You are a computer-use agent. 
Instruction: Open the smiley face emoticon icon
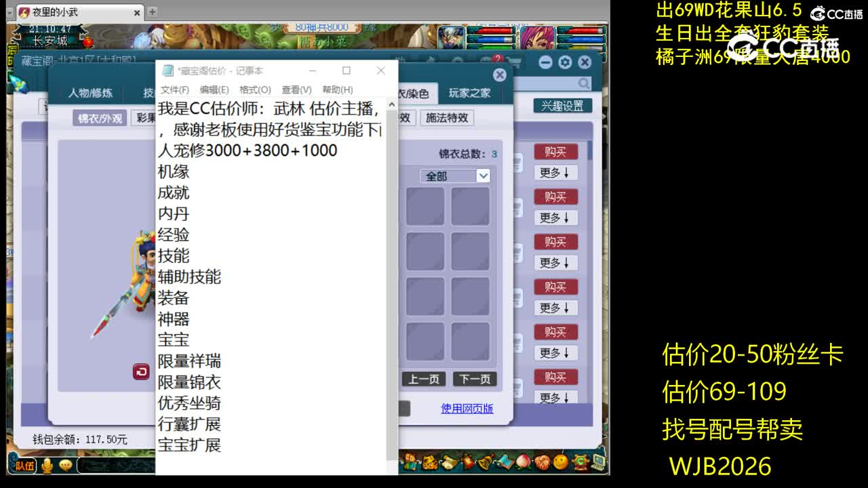561,462
